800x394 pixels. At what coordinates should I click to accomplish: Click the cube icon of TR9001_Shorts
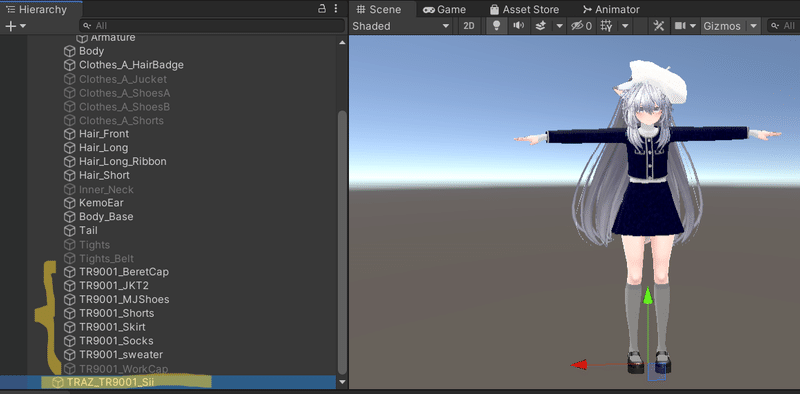69,313
